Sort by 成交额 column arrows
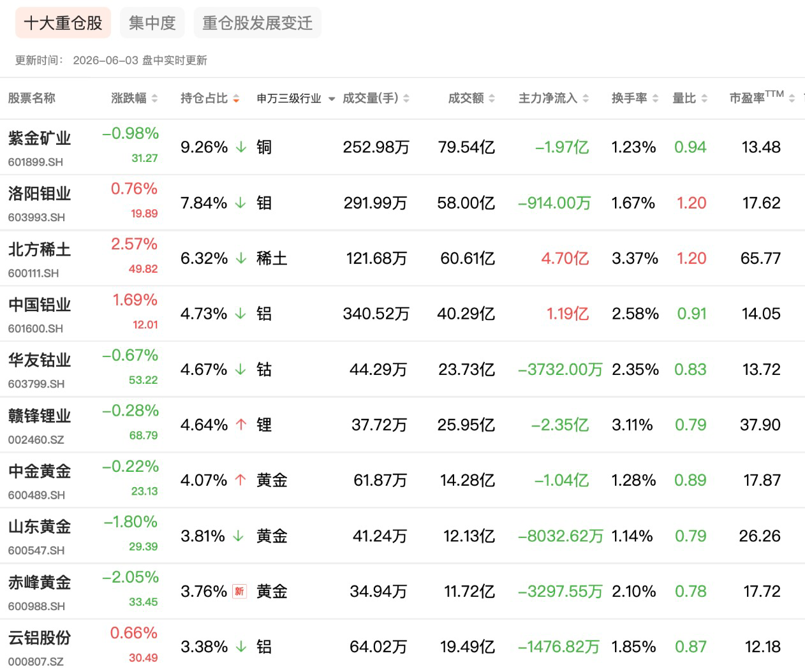Screen dimensions: 805x672 492,98
